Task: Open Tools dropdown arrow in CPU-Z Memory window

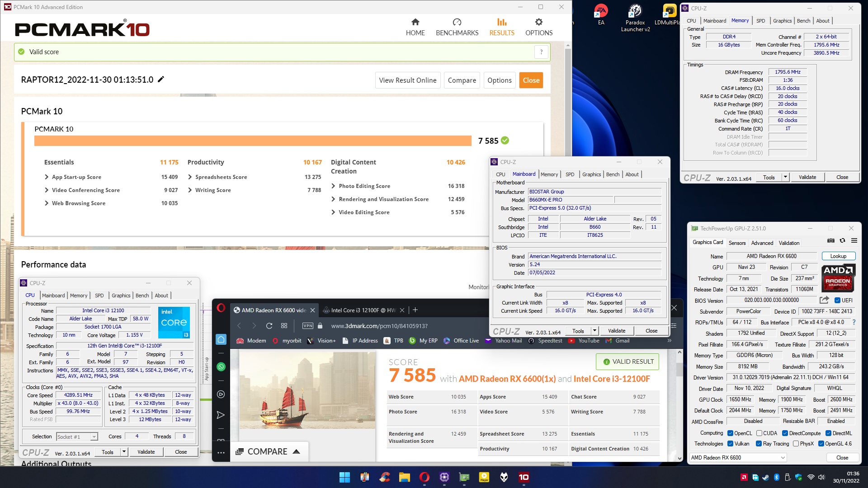Action: (x=785, y=177)
